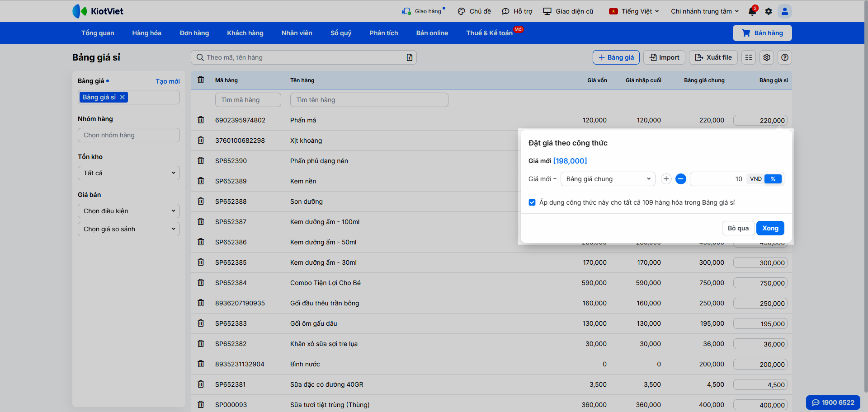
Task: Click the Xong button
Action: (x=770, y=228)
